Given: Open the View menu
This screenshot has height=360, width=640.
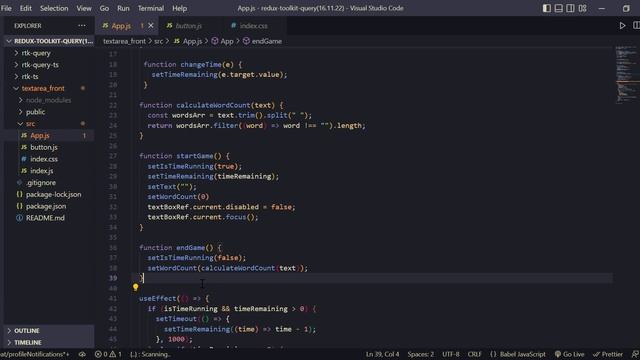Looking at the screenshot, I should pyautogui.click(x=84, y=8).
